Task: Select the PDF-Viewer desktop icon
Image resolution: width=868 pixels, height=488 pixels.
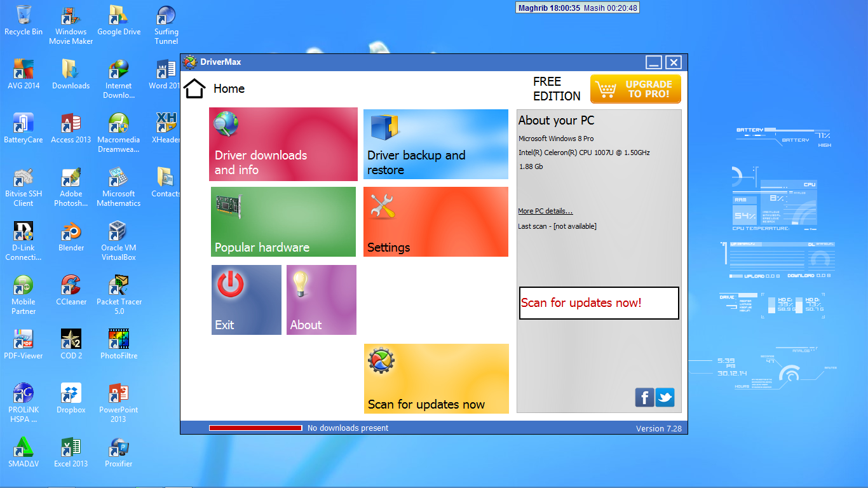Action: coord(24,345)
